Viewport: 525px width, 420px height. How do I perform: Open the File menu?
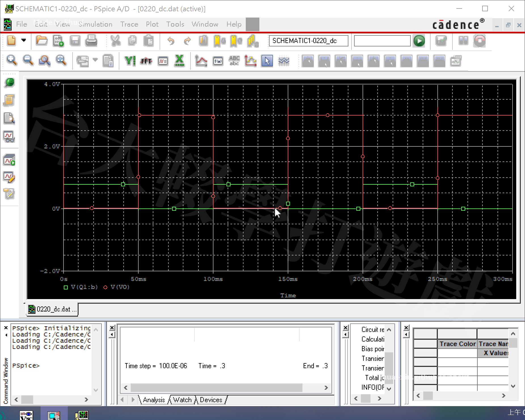coord(22,24)
